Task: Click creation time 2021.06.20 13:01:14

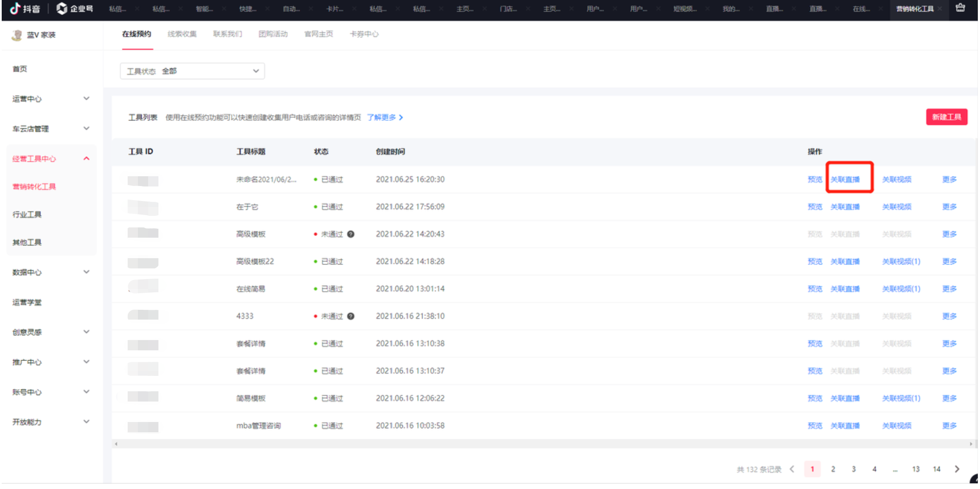Action: (410, 289)
